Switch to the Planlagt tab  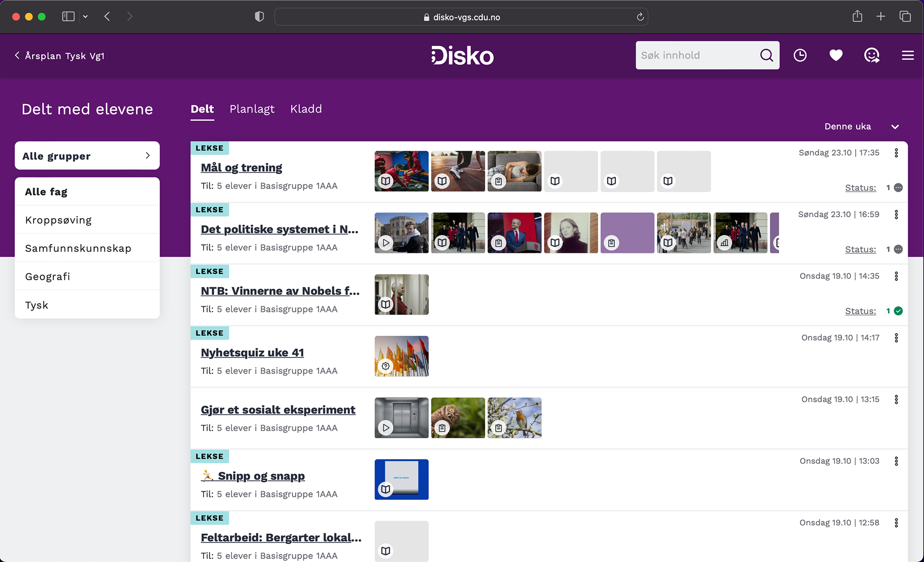point(252,109)
